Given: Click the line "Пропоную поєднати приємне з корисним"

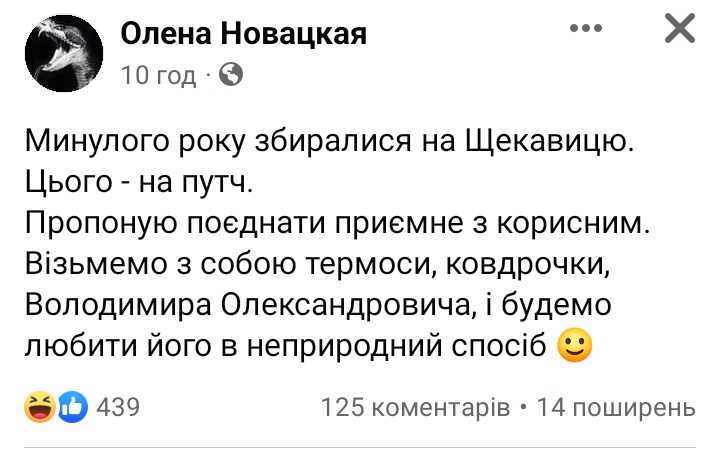Looking at the screenshot, I should click(x=336, y=223).
